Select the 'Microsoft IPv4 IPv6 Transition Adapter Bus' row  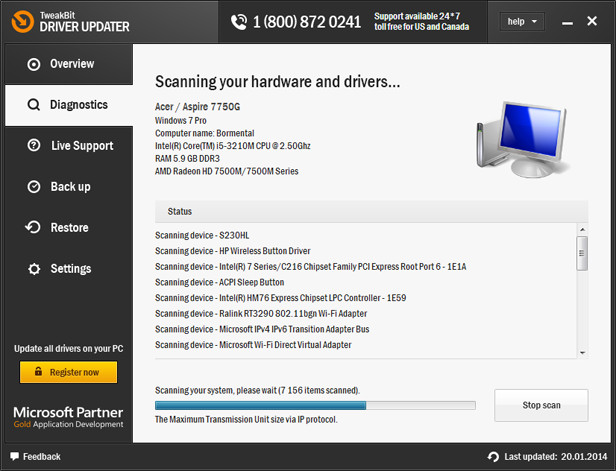point(365,329)
